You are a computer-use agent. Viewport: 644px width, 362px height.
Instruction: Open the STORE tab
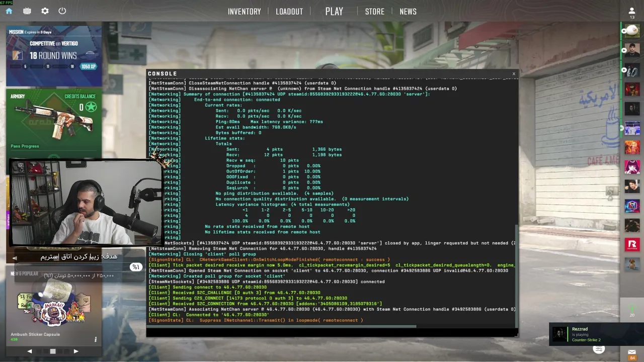(x=375, y=12)
